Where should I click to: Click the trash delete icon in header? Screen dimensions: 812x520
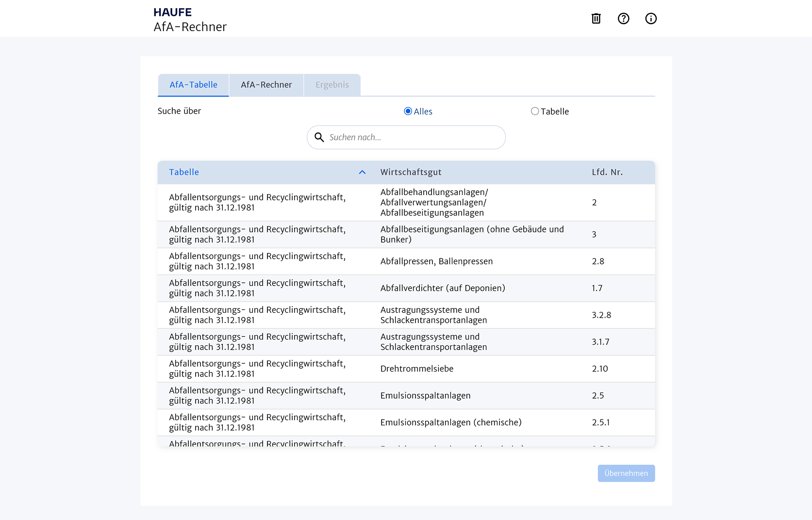click(x=596, y=18)
